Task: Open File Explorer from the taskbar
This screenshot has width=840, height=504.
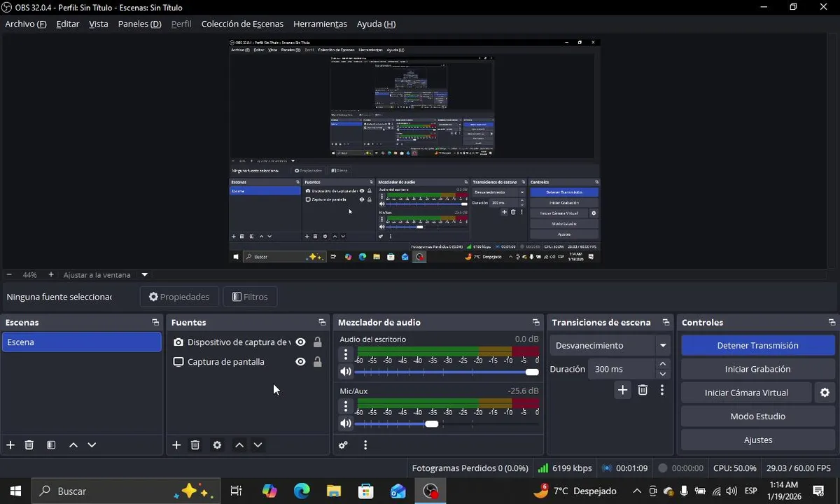Action: (334, 491)
